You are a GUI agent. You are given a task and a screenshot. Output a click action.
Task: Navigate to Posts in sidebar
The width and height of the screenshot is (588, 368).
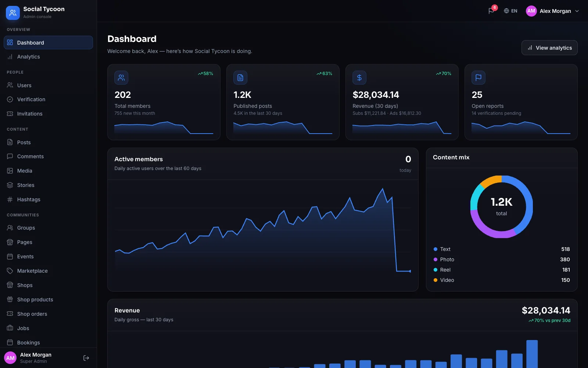pos(48,142)
